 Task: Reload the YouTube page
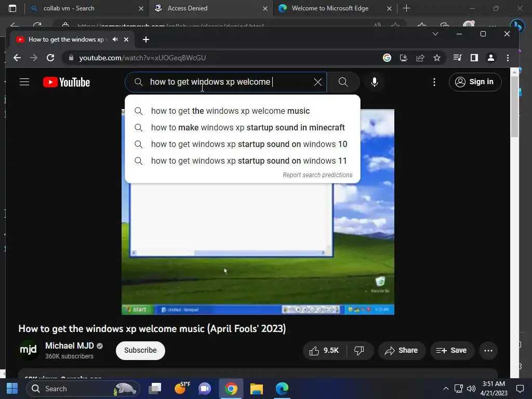50,58
